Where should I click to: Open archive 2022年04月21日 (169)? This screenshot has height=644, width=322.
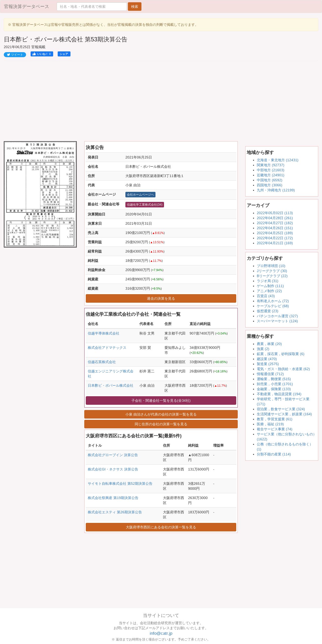[275, 243]
